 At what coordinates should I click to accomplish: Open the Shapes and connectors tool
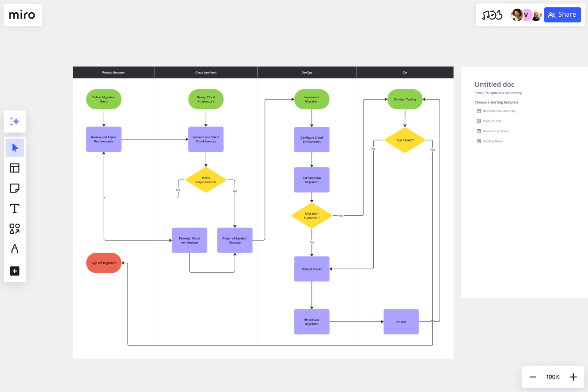pos(15,229)
